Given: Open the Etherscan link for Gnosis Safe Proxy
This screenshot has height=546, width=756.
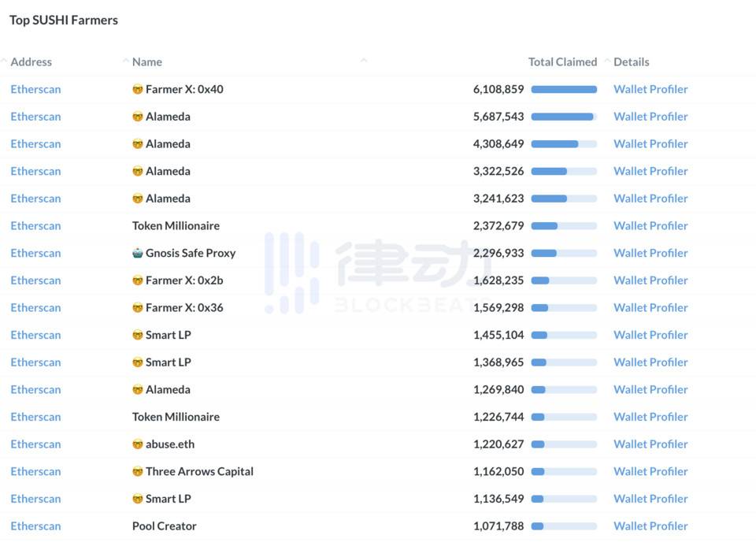Looking at the screenshot, I should click(35, 253).
